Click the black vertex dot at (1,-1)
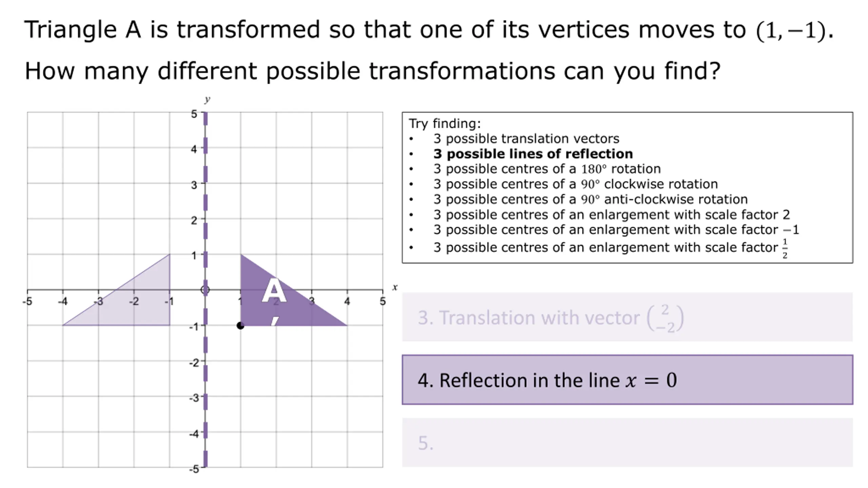868x488 pixels. (x=240, y=326)
